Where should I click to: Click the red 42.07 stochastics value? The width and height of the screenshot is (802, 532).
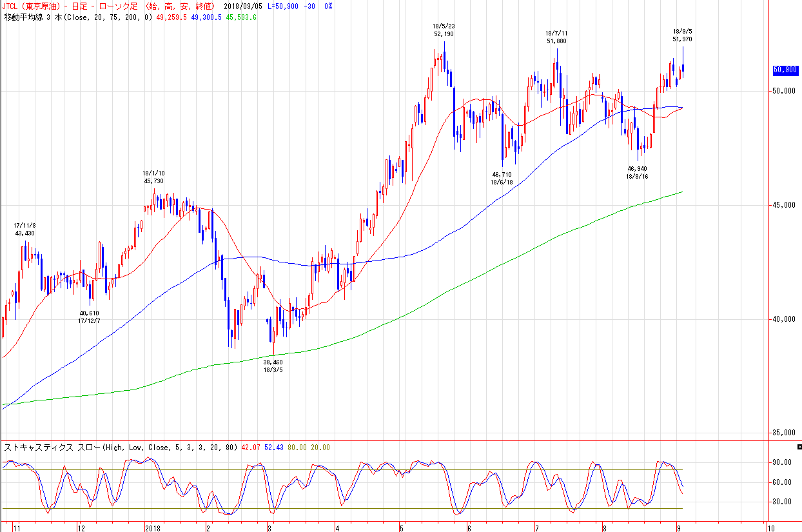pos(249,448)
